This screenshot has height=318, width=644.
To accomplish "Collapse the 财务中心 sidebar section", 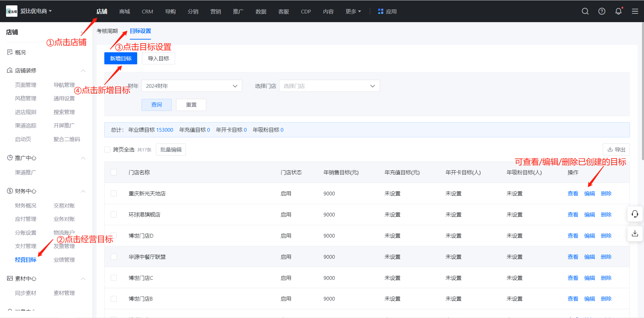I will 83,191.
